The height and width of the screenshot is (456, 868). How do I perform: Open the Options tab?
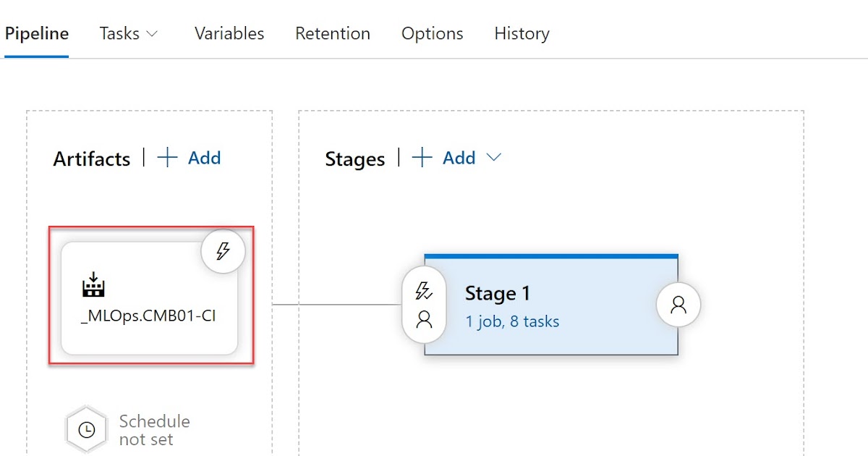(432, 33)
